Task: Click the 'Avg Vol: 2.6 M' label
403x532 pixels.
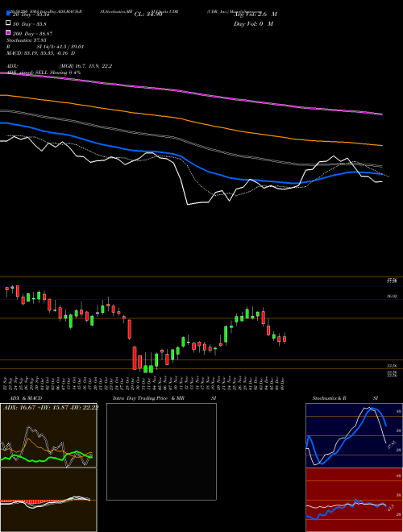Action: tap(255, 15)
